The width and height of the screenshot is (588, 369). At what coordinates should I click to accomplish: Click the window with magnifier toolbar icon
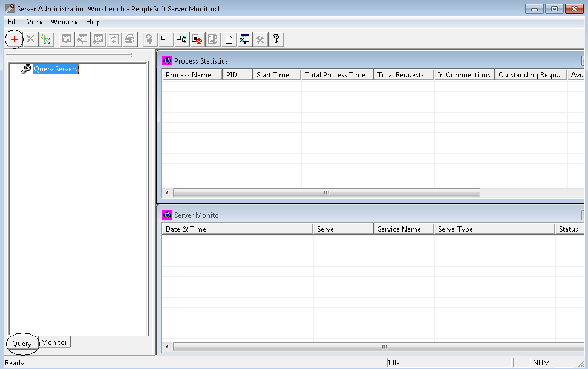click(x=244, y=39)
